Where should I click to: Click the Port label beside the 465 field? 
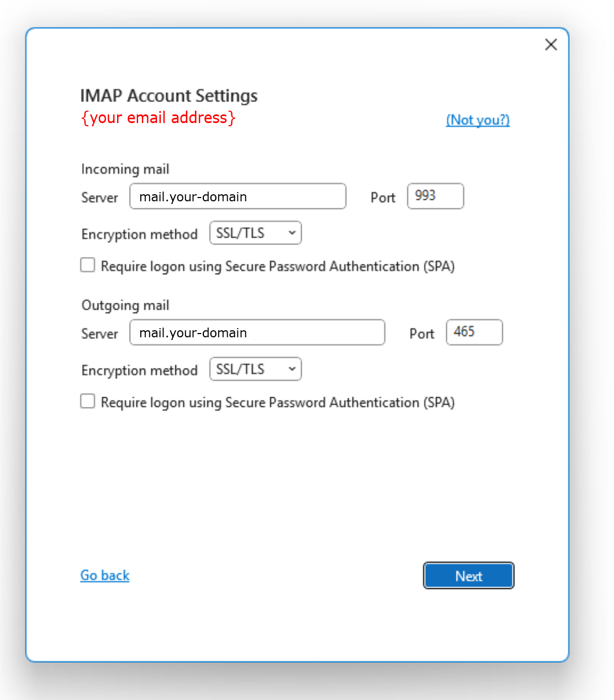point(421,334)
